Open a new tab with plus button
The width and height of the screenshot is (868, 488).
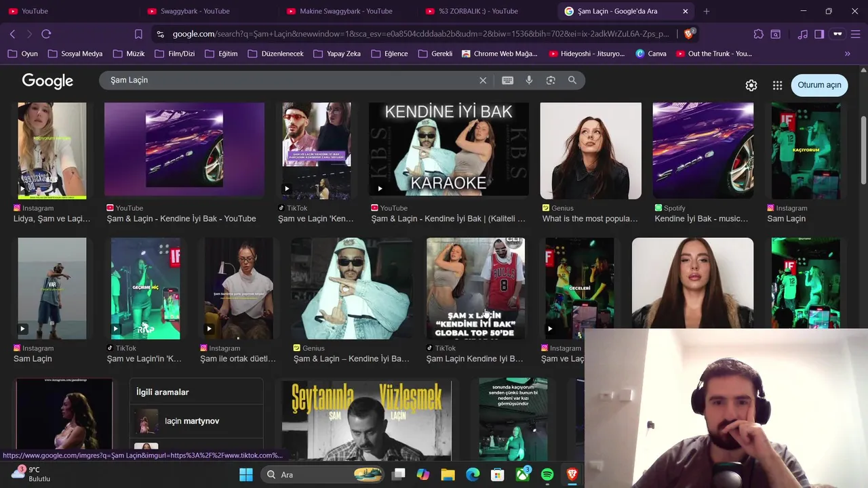click(707, 11)
